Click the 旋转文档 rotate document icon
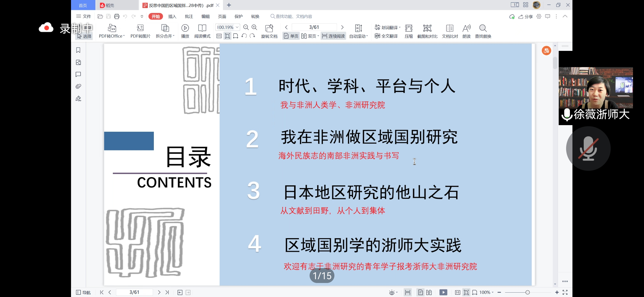This screenshot has height=297, width=644. 269,28
